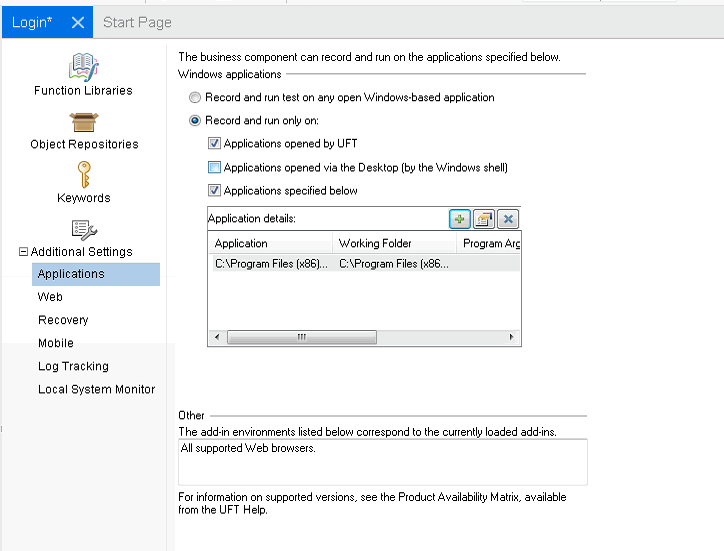Viewport: 724px width, 551px height.
Task: Select Web in Additional Settings
Action: click(50, 297)
